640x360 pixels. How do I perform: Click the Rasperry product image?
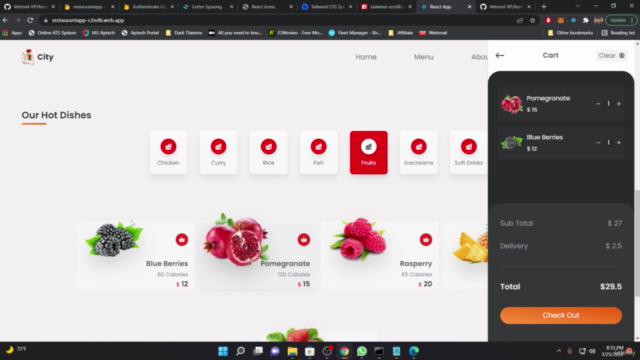359,239
